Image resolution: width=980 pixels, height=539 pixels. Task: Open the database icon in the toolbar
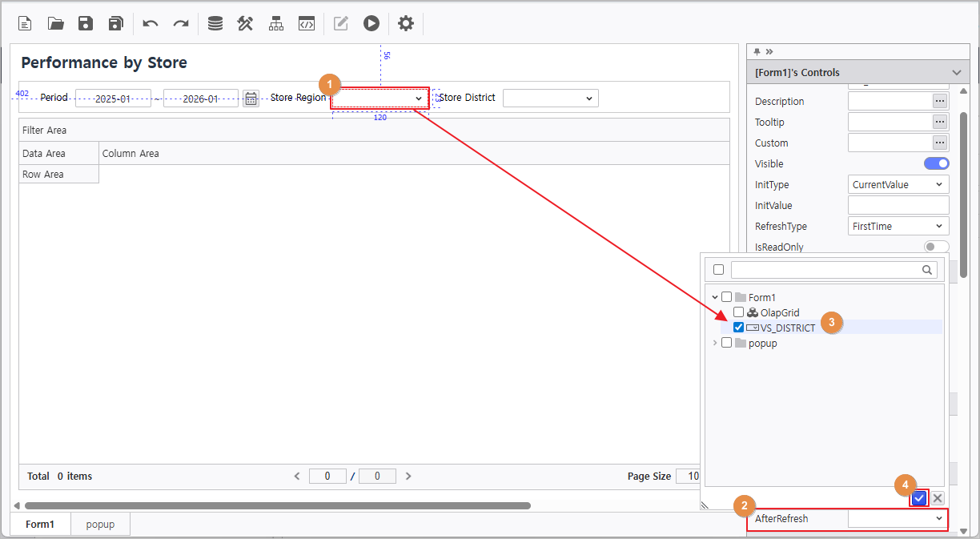(215, 23)
